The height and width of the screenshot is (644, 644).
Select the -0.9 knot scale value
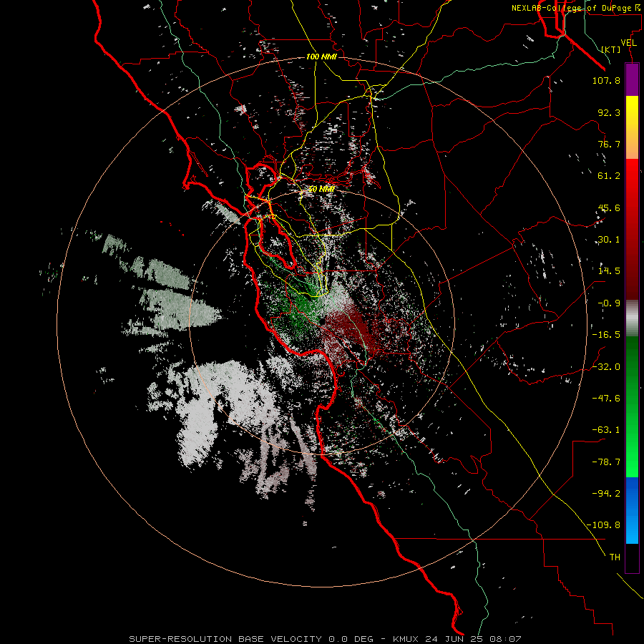click(x=609, y=303)
